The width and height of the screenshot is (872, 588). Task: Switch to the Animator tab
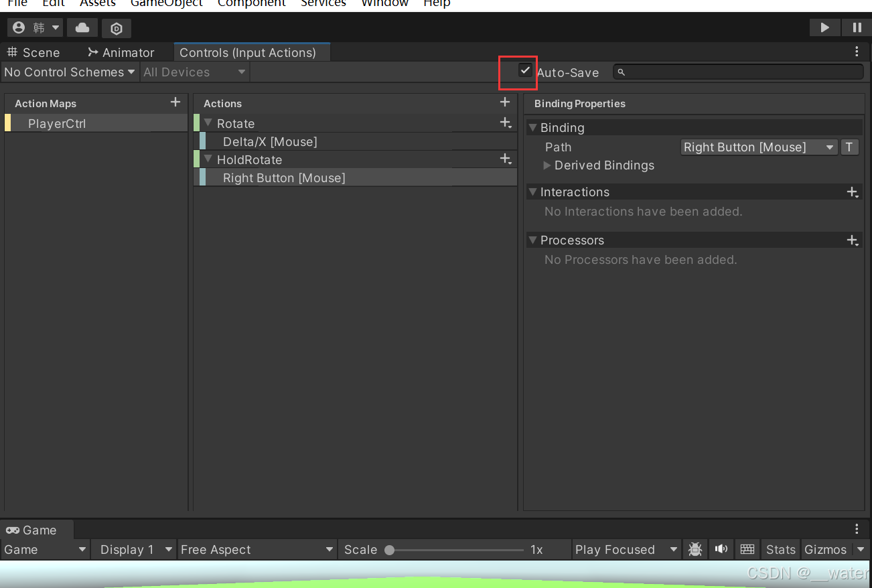click(x=121, y=52)
